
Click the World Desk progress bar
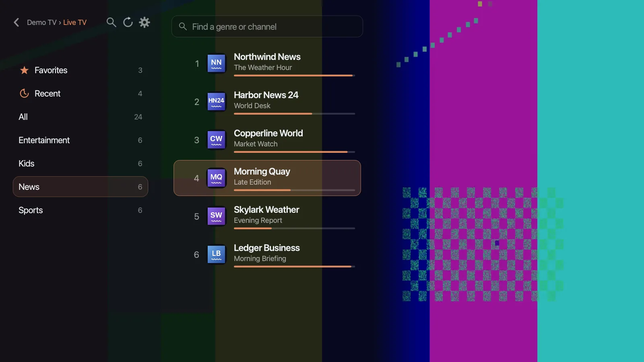(x=294, y=114)
